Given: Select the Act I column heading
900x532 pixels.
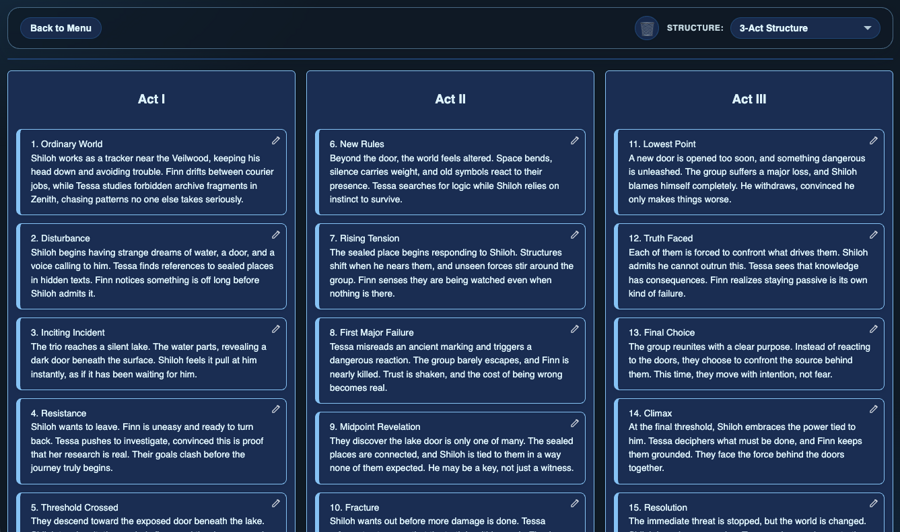Looking at the screenshot, I should (x=151, y=99).
